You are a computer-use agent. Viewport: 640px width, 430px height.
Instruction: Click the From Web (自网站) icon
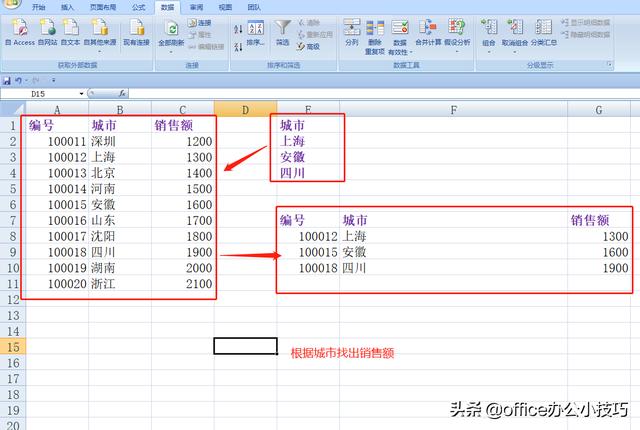point(47,32)
